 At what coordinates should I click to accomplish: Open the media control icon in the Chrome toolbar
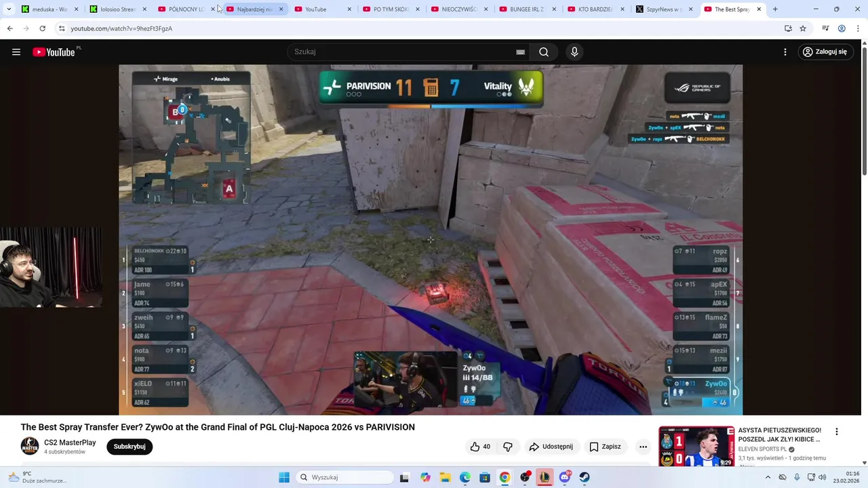(x=825, y=28)
